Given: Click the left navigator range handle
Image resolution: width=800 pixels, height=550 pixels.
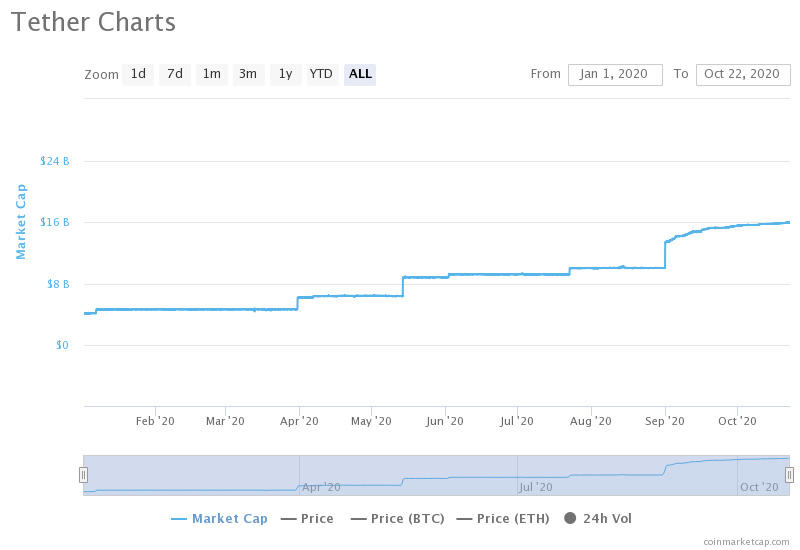Looking at the screenshot, I should coord(84,475).
